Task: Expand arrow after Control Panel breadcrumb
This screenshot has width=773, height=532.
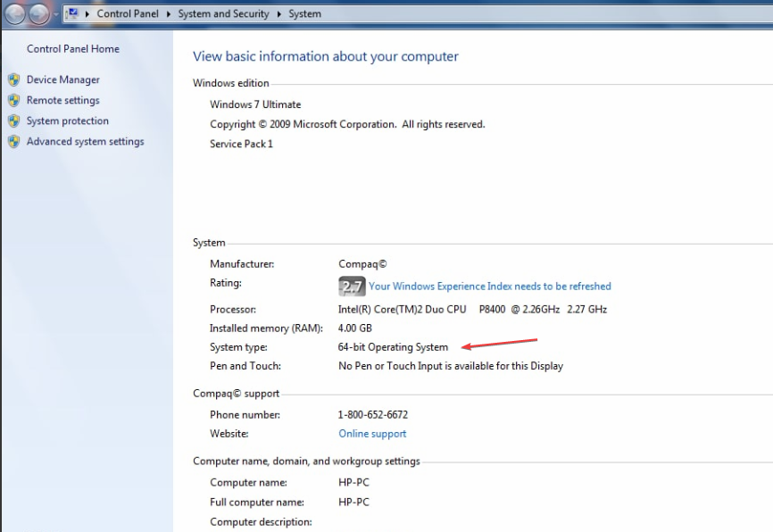Action: [169, 13]
